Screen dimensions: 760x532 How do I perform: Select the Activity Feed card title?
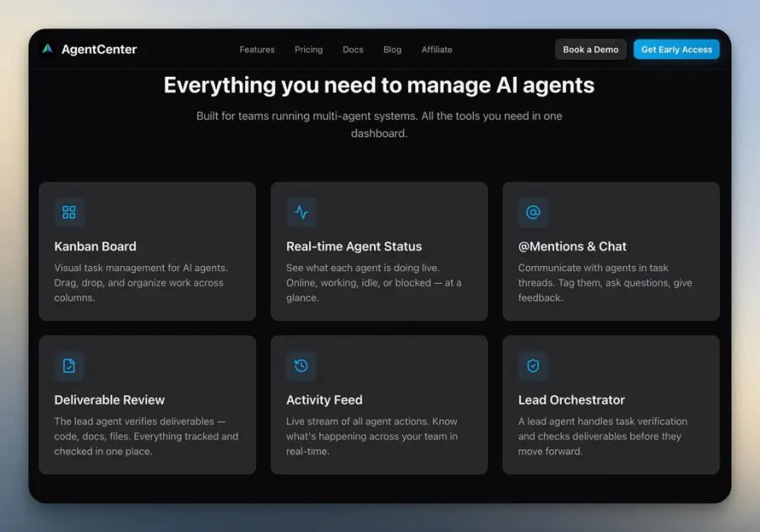tap(324, 399)
